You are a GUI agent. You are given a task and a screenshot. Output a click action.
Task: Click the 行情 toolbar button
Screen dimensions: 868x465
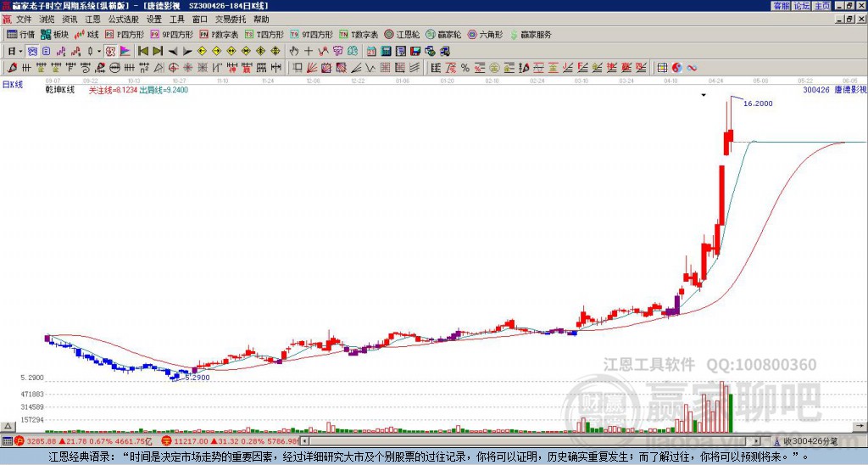tap(20, 34)
